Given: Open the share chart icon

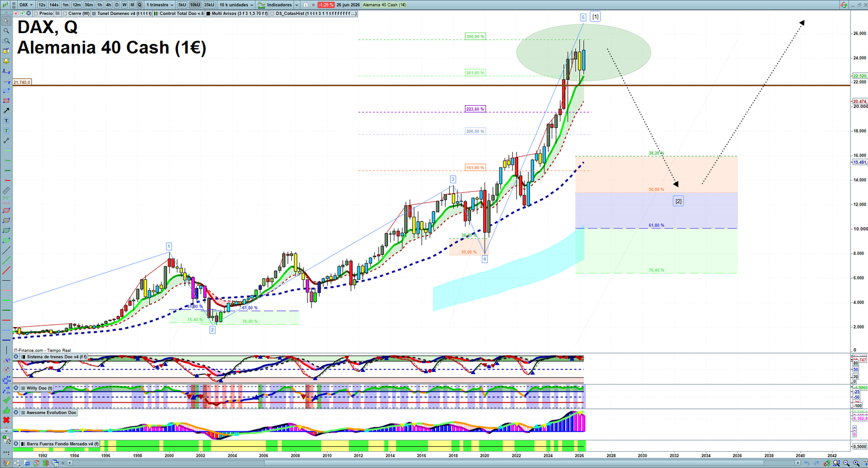Looking at the screenshot, I should [x=17, y=463].
